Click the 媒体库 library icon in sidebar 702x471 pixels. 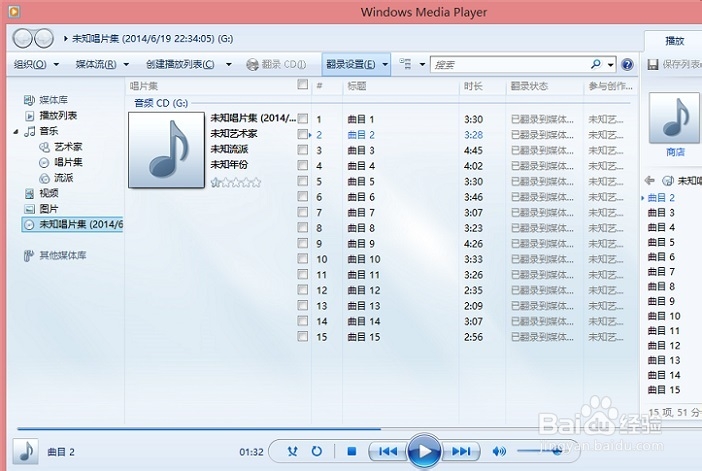click(x=29, y=100)
